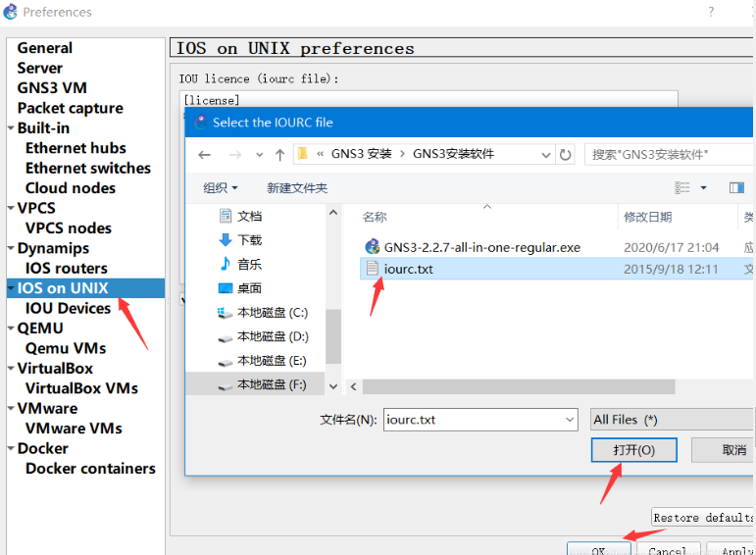Click the navigation pane scroll down arrow
Viewport: 756px width, 555px height.
coord(333,386)
